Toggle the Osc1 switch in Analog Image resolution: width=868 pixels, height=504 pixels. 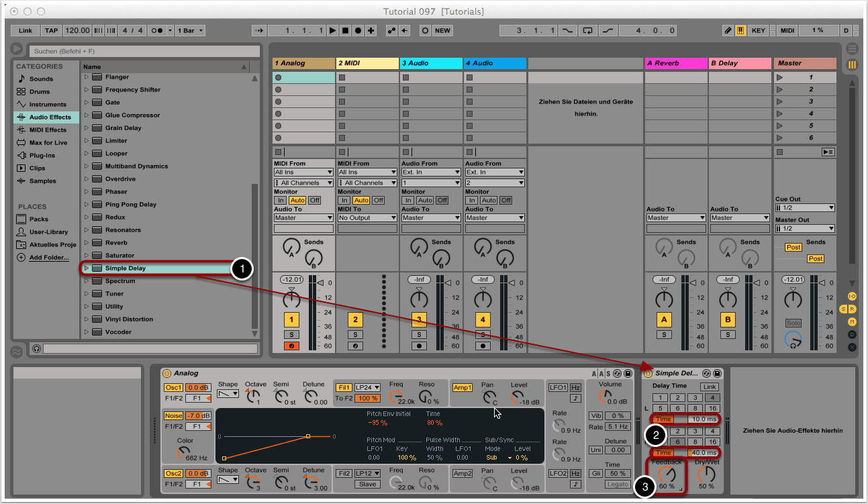173,387
